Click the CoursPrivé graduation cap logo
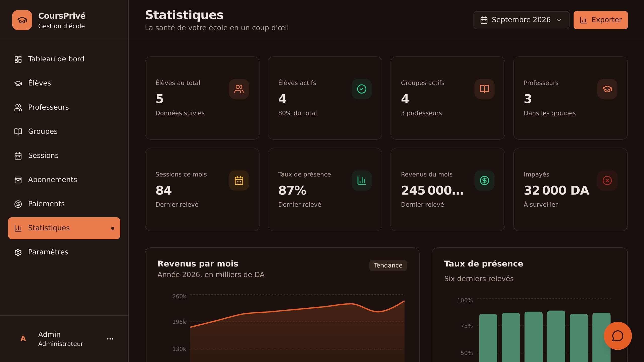This screenshot has width=644, height=362. tap(22, 20)
